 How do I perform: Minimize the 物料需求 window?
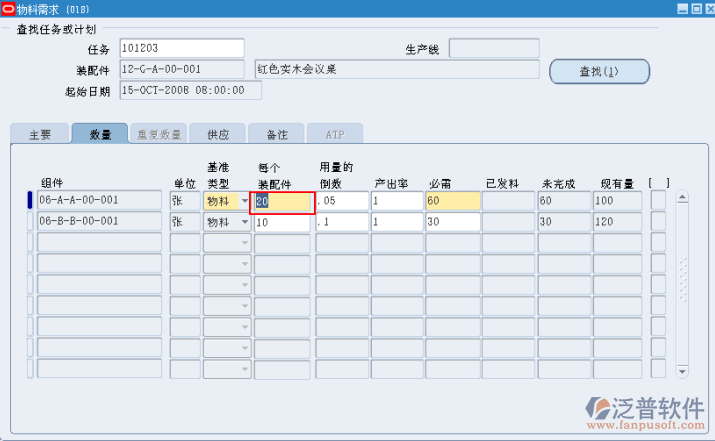pos(682,8)
